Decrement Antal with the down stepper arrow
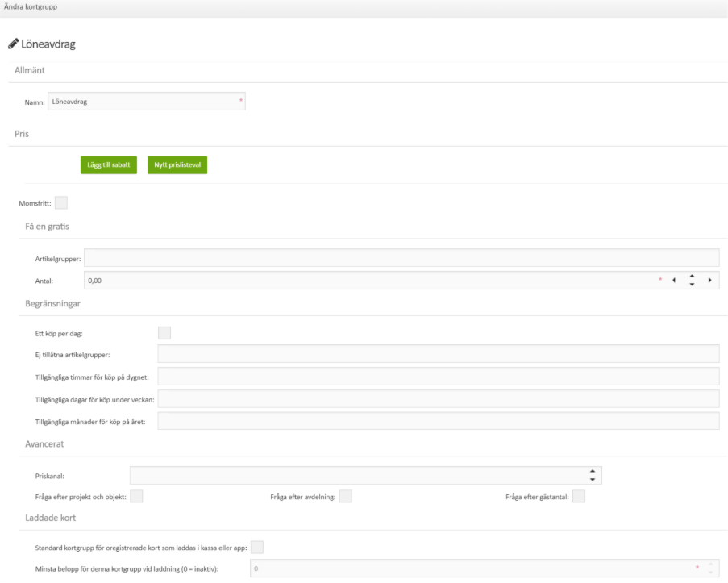 click(693, 283)
